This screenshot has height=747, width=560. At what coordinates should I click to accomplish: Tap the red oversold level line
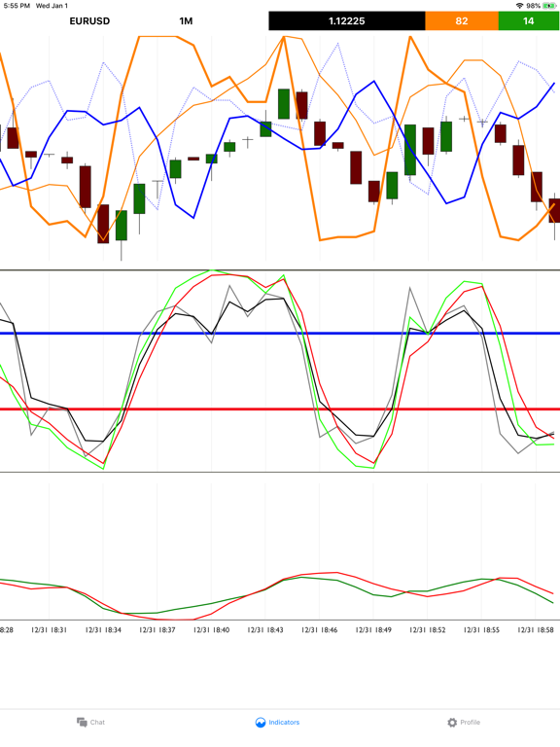[280, 409]
